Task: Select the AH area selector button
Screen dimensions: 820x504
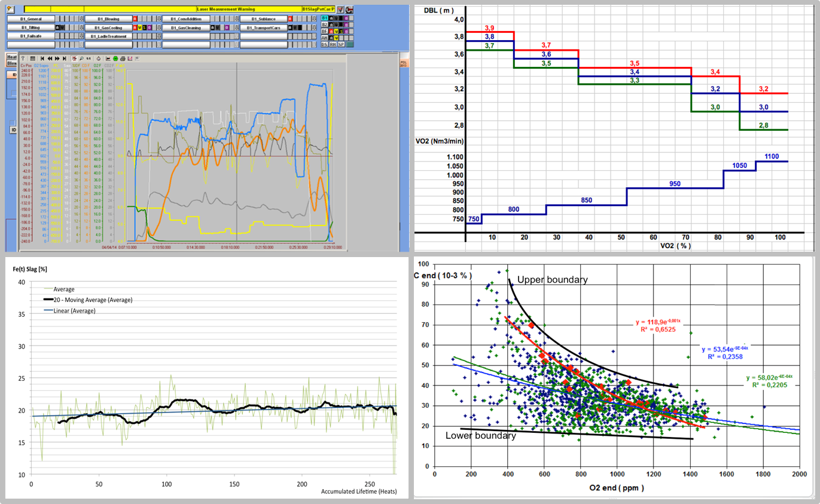Action: 324,38
